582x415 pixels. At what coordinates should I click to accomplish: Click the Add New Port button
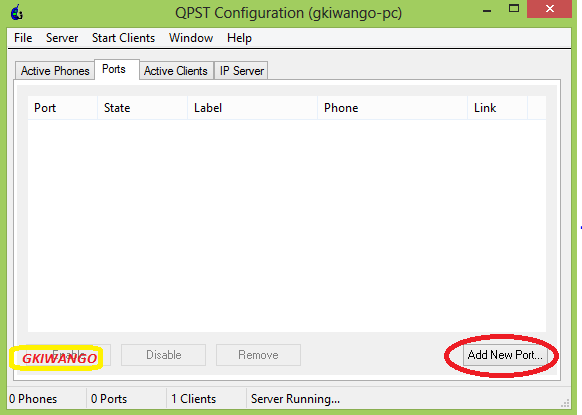point(505,355)
